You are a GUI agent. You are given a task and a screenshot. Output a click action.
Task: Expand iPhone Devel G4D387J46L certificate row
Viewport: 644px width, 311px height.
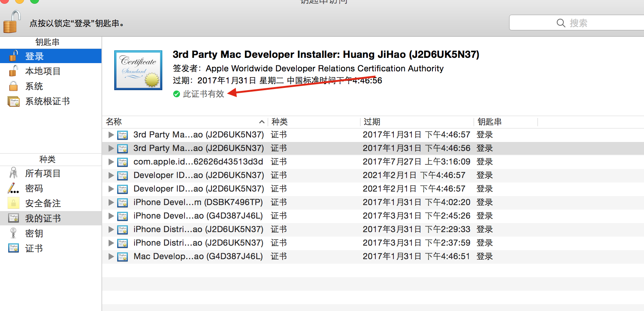point(111,216)
